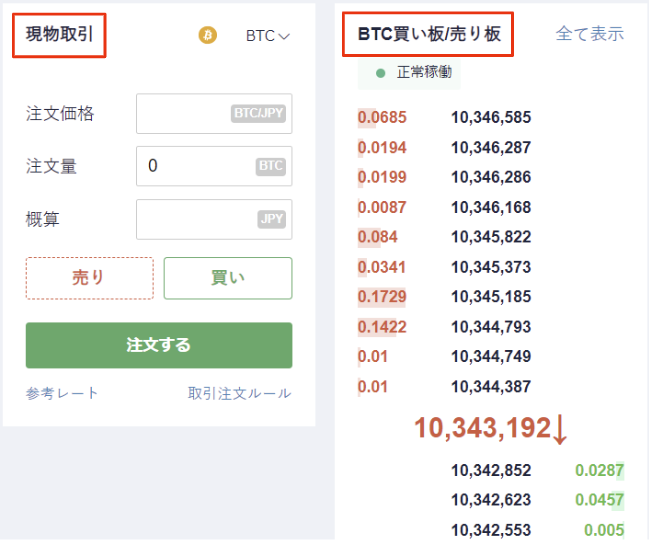Open the 取引注文ルール link

[x=240, y=393]
